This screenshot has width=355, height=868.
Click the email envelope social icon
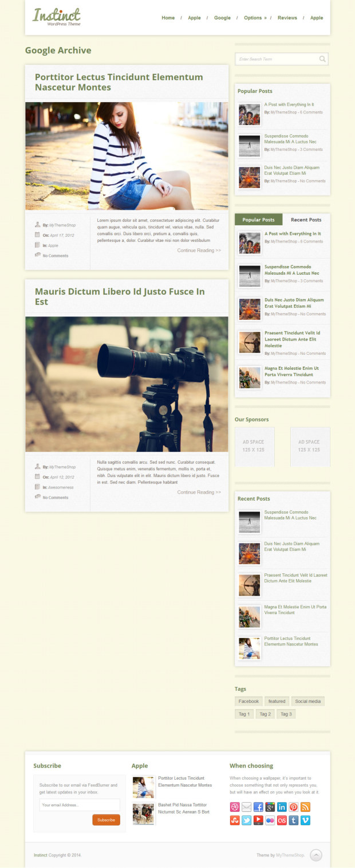coord(246,807)
